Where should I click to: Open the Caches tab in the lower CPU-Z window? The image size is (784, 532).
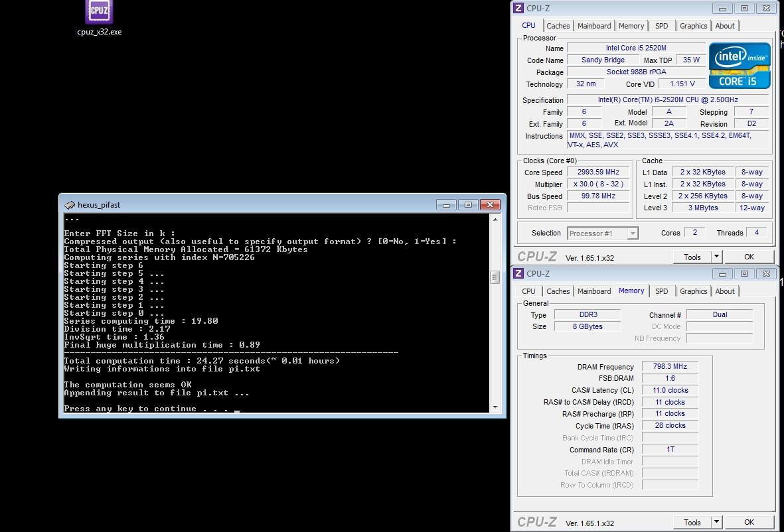(558, 291)
